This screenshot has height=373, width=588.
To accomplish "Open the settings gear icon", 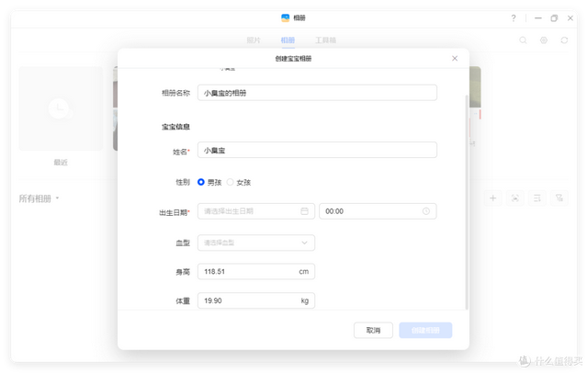I will [x=543, y=40].
